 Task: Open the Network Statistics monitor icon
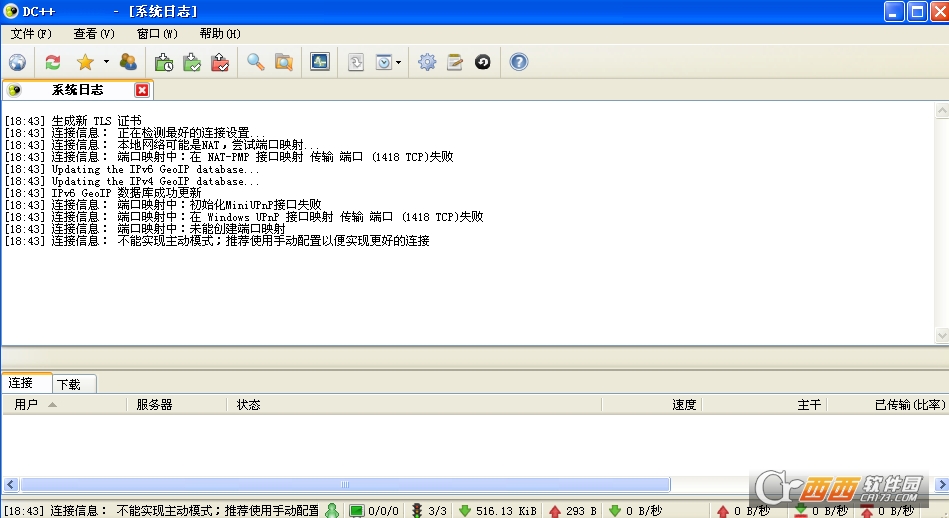pyautogui.click(x=319, y=62)
